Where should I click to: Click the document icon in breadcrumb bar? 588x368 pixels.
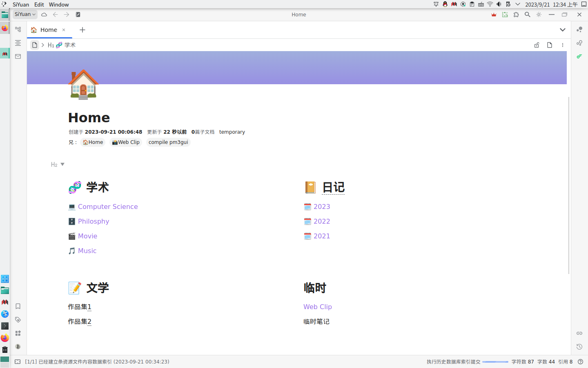click(35, 45)
